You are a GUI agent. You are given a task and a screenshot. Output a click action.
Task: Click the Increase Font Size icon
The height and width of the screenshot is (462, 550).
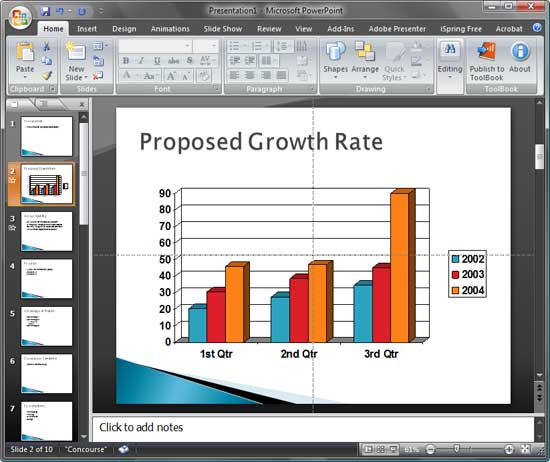point(171,75)
